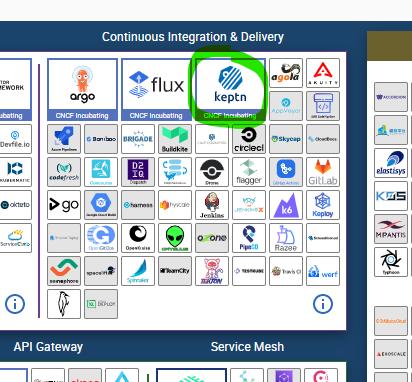The height and width of the screenshot is (382, 412).
Task: Click the Codefresh tile
Action: coord(64,172)
